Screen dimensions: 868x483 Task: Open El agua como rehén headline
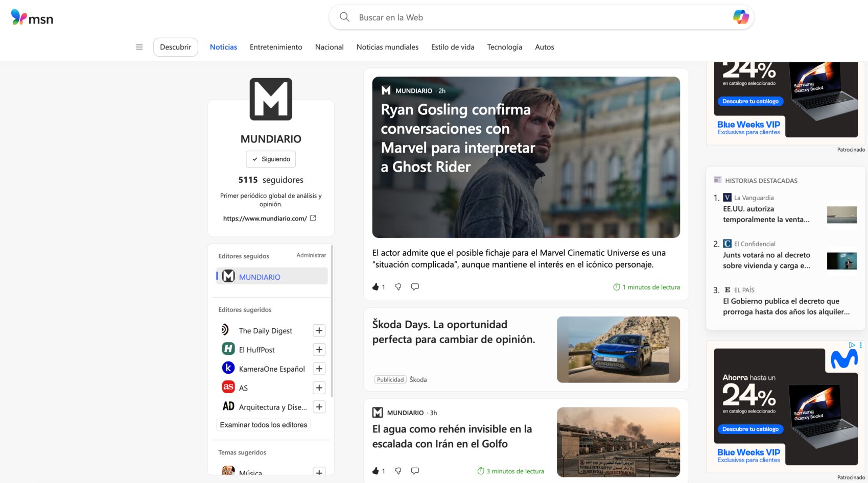pyautogui.click(x=452, y=437)
